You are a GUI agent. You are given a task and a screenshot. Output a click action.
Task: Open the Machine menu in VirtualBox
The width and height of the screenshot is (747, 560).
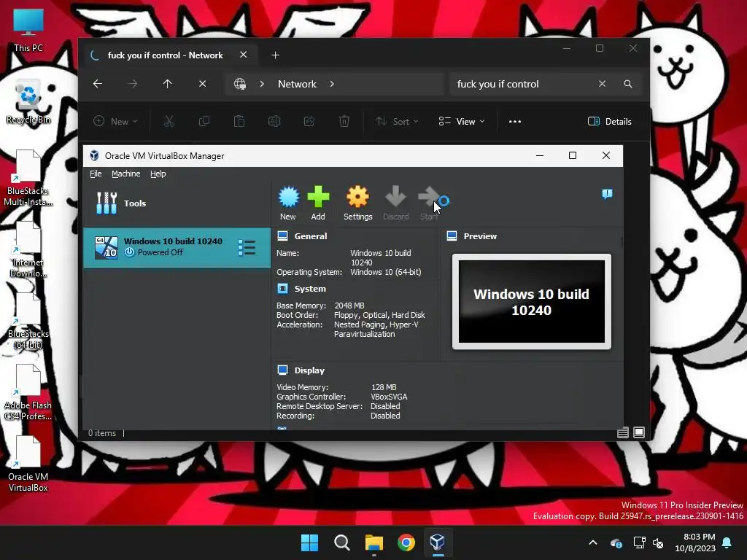125,174
